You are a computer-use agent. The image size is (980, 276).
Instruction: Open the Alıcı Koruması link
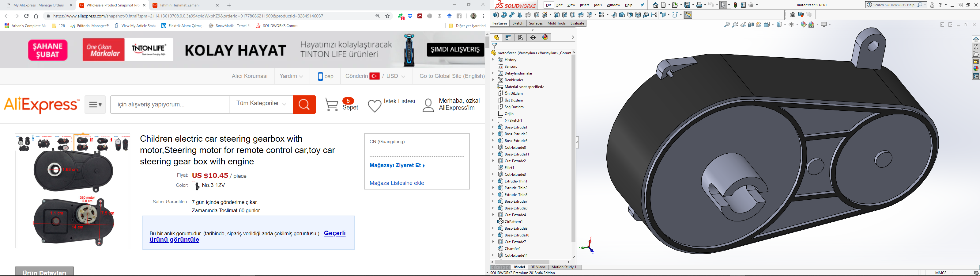250,76
